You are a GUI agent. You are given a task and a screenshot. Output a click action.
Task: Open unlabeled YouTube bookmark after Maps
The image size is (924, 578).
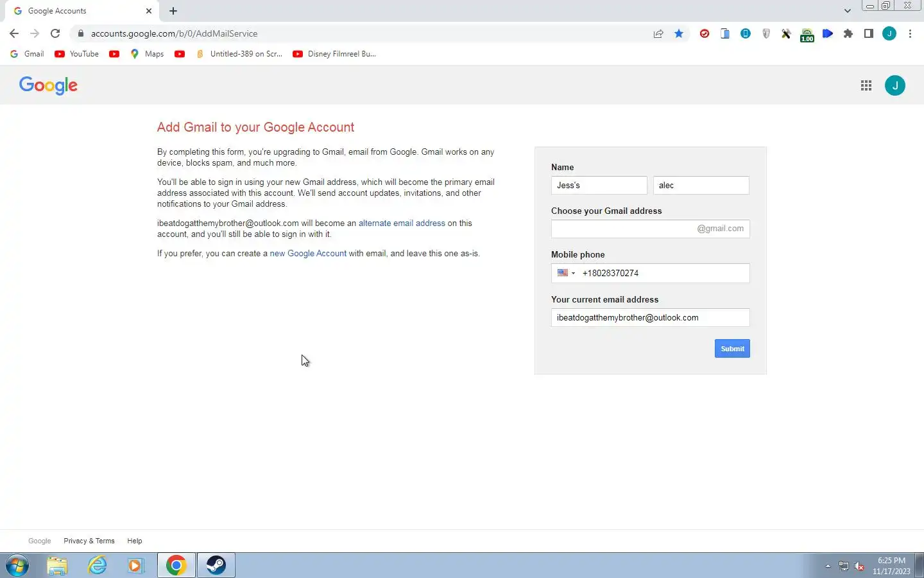[x=180, y=54]
